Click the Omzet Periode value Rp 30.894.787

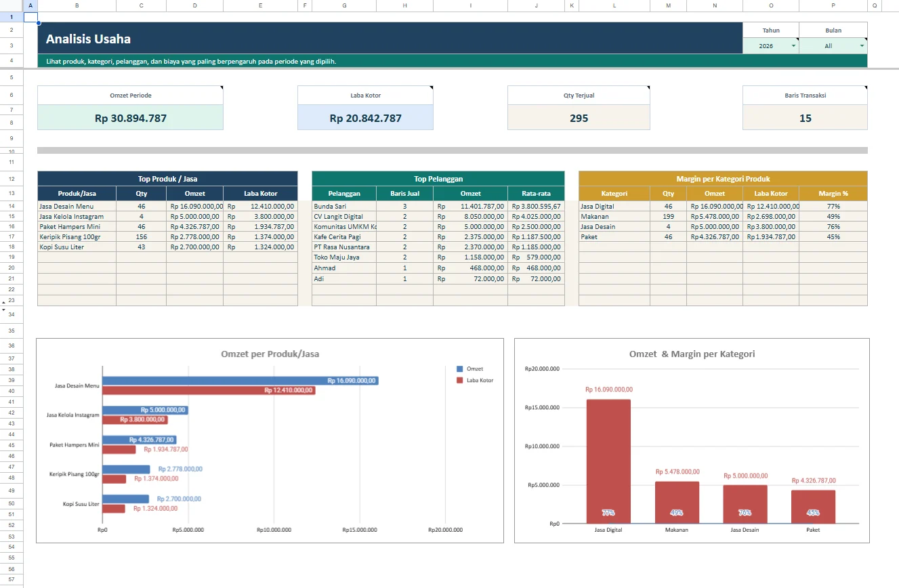coord(130,118)
